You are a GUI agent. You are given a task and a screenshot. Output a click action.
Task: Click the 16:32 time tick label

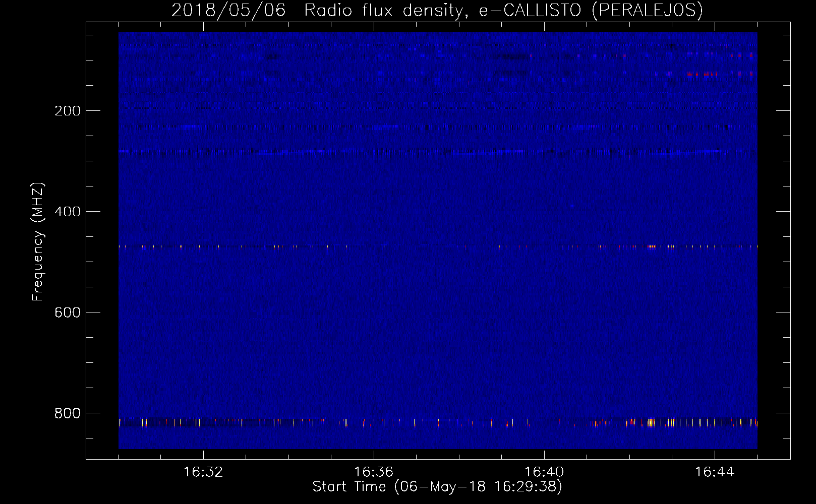click(203, 472)
